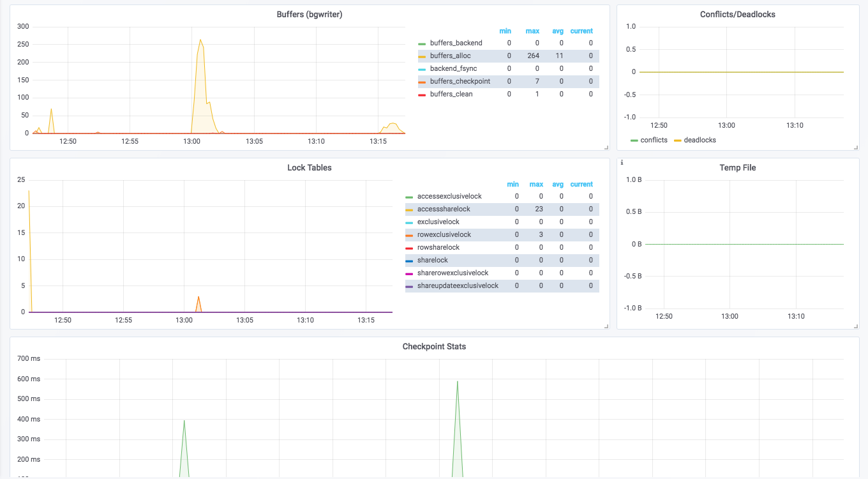Viewport: 868px width, 479px height.
Task: Click the accesssharelock legend color marker
Action: 409,209
